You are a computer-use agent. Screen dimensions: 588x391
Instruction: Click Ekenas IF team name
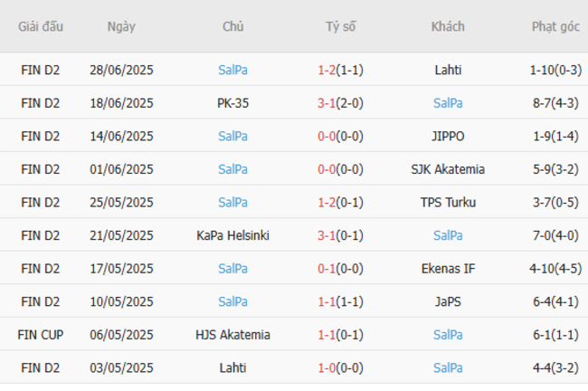[x=448, y=269]
